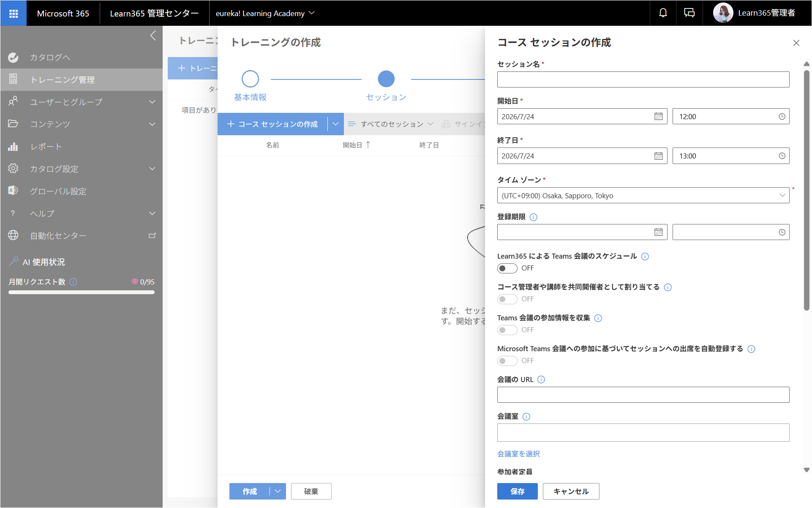The image size is (812, 508).
Task: Expand ヘルプ in the sidebar
Action: [152, 213]
